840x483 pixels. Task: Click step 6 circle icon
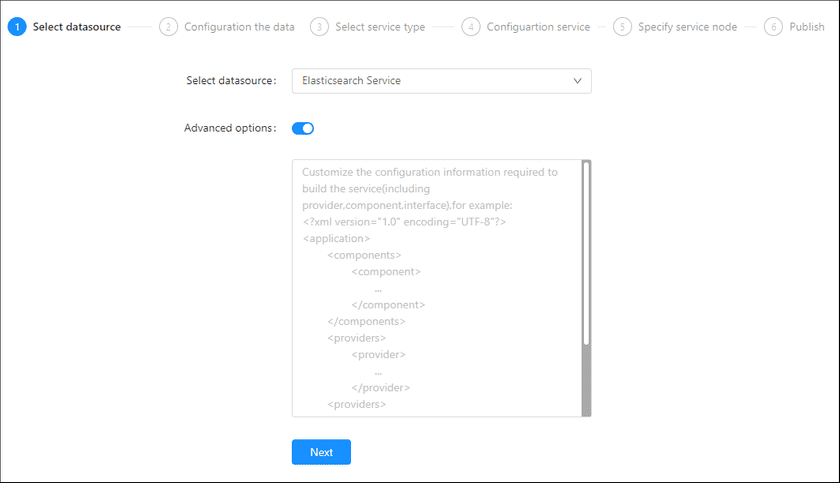(x=773, y=27)
